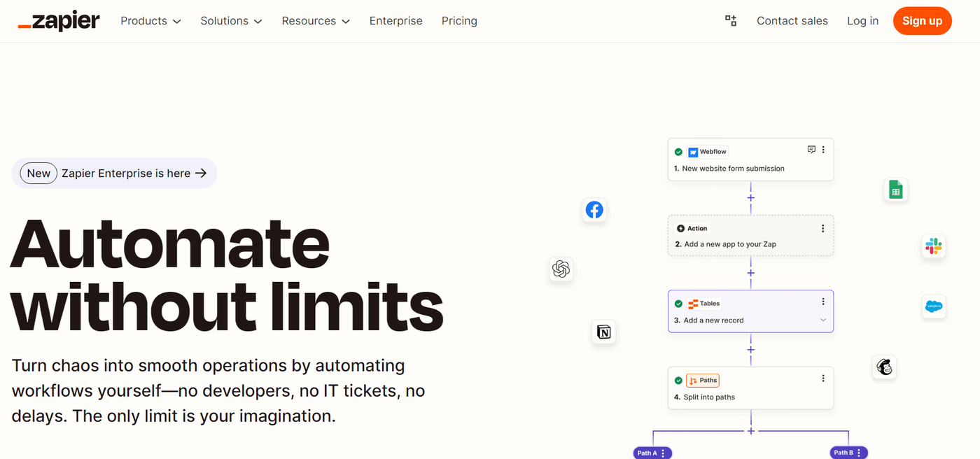
Task: Open Path B options menu
Action: click(859, 453)
